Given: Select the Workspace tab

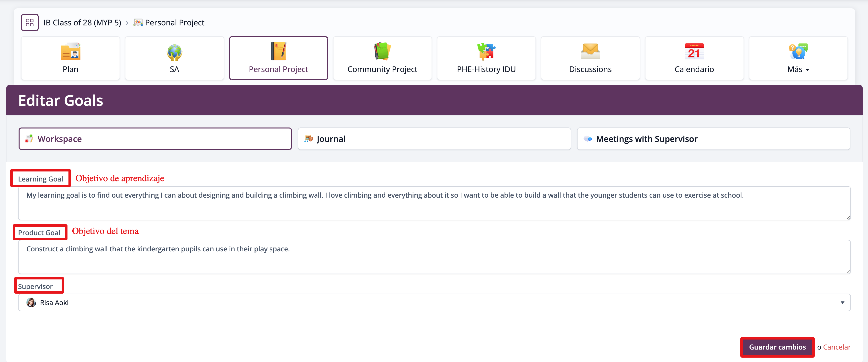Looking at the screenshot, I should click(x=155, y=139).
